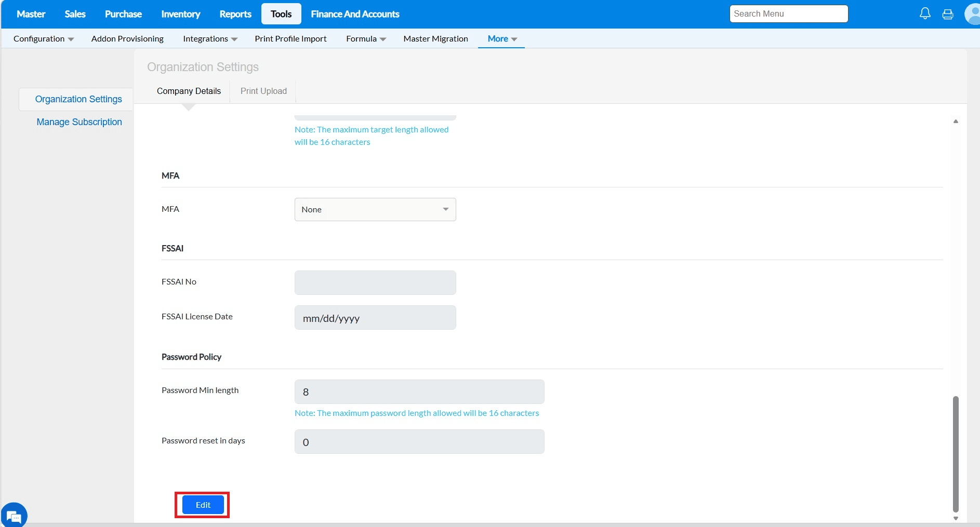Image resolution: width=980 pixels, height=527 pixels.
Task: Open Finance And Accounts menu
Action: 355,14
